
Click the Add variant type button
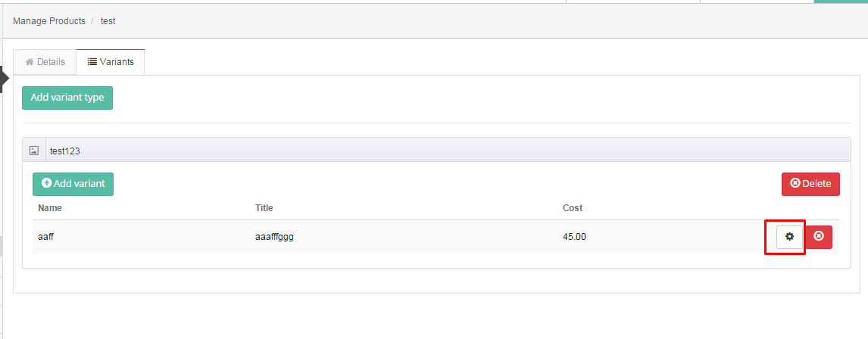(x=67, y=98)
